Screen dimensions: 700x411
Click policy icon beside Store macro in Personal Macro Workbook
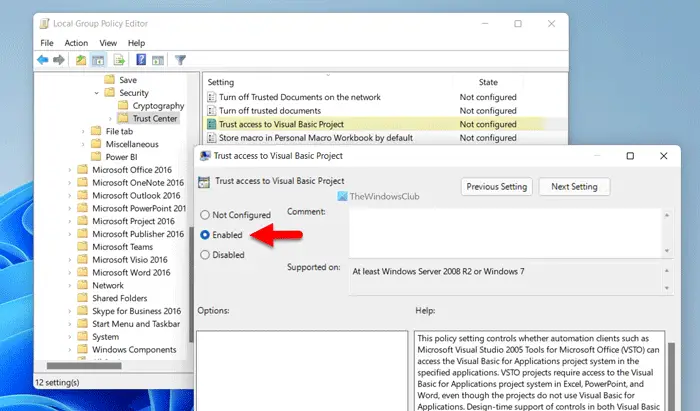pos(212,138)
